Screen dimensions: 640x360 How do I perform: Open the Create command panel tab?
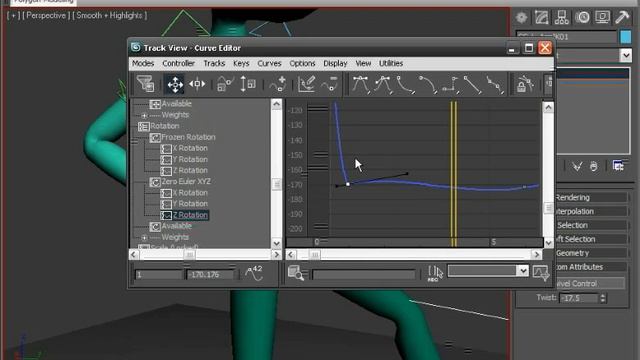521,18
